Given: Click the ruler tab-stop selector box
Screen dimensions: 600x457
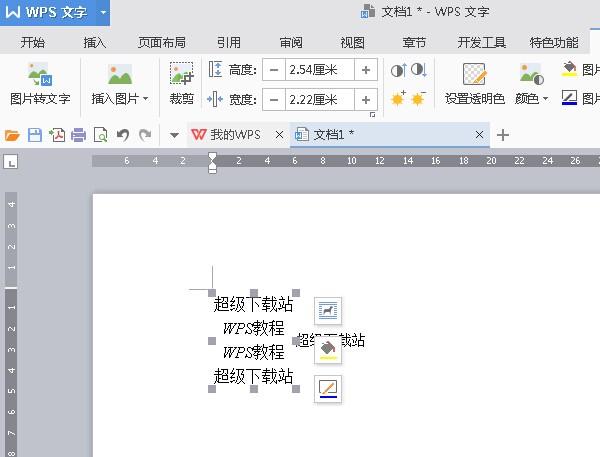Looking at the screenshot, I should coord(11,162).
